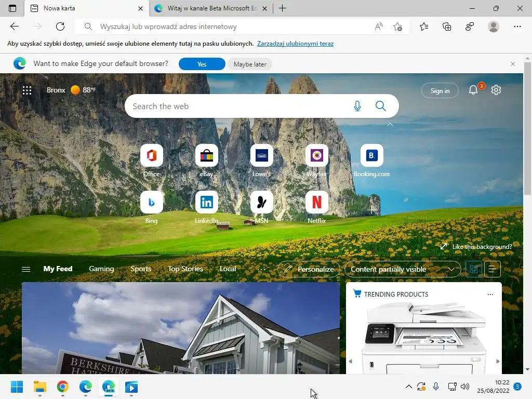Switch feed to grid layout view

[474, 269]
